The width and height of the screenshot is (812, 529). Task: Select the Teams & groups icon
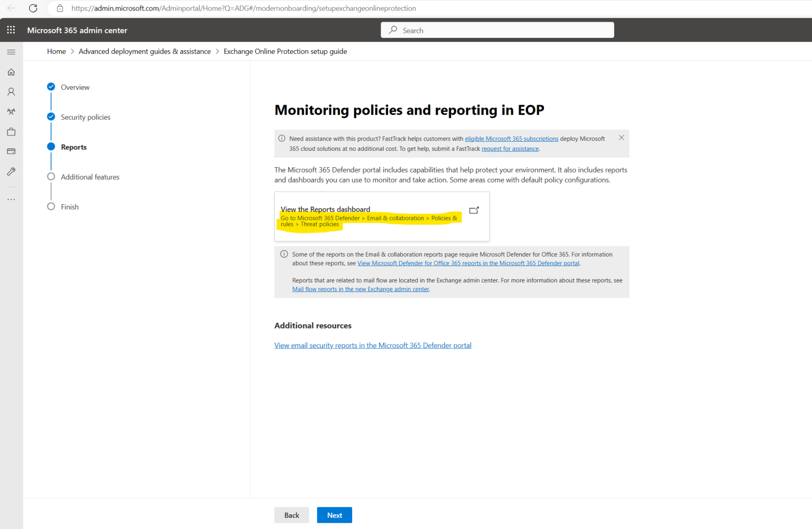pos(11,111)
